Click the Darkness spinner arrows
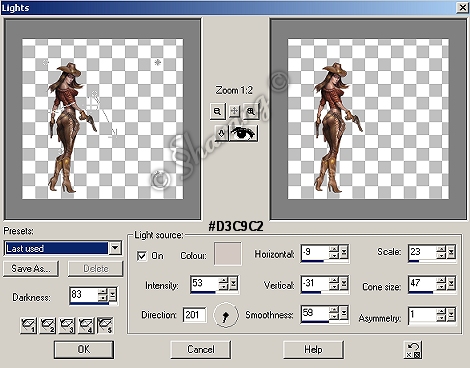Viewport: 470px width, 368px height. [x=103, y=295]
